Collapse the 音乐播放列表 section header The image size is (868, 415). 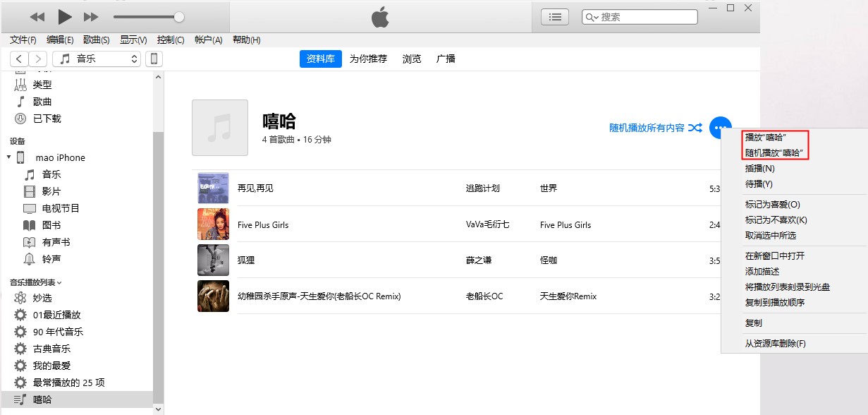(35, 282)
